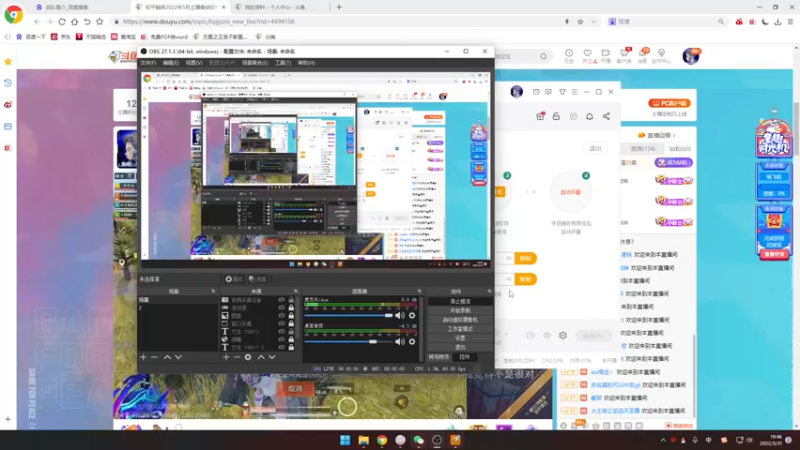Screen dimensions: 800x450
Task: Toggle visibility of 文本 (GDI+) 2 source
Action: pyautogui.click(x=281, y=347)
